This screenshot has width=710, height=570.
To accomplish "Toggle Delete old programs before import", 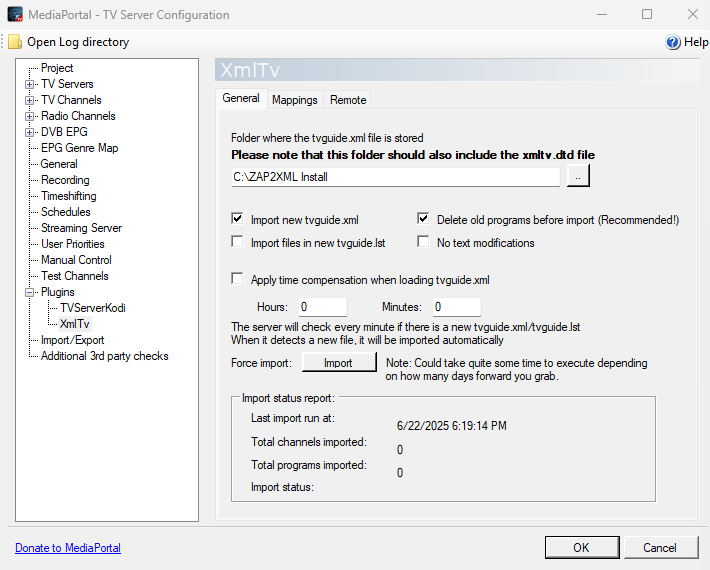I will coord(423,219).
